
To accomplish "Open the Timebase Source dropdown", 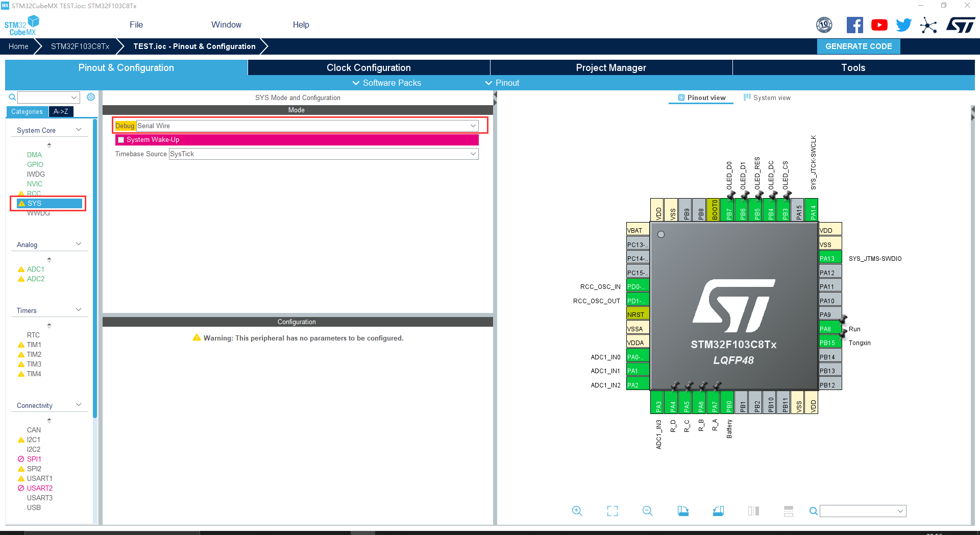I will pyautogui.click(x=324, y=154).
